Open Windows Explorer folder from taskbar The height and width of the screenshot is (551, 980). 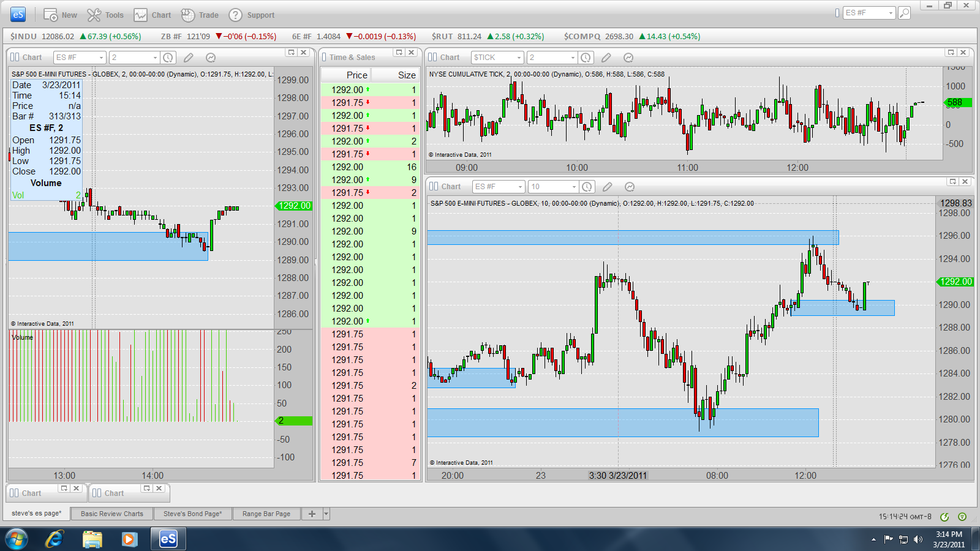92,539
